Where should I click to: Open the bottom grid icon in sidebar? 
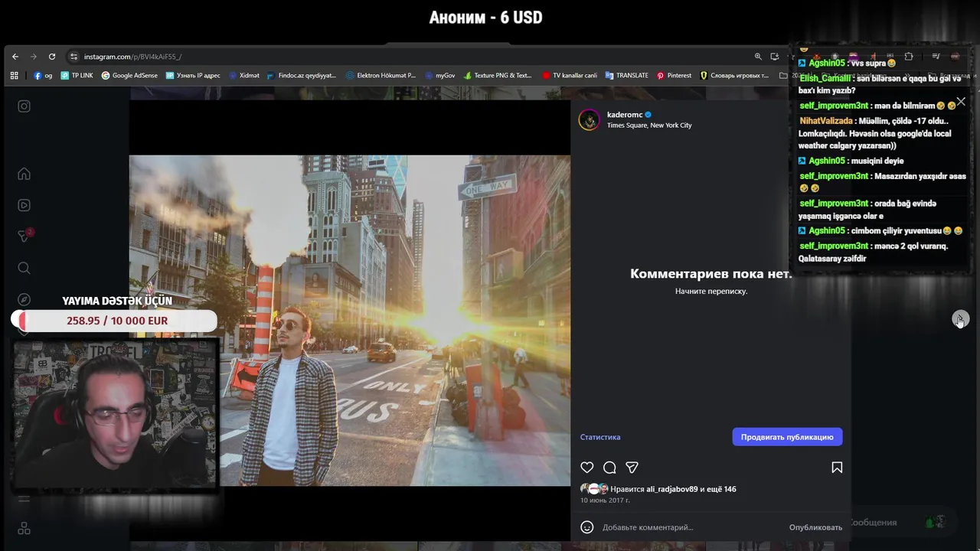coord(24,529)
